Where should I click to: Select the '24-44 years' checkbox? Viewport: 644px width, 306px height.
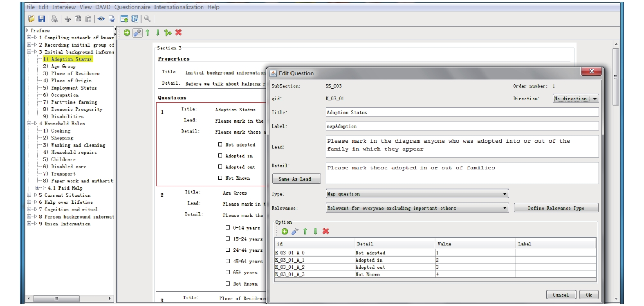228,250
